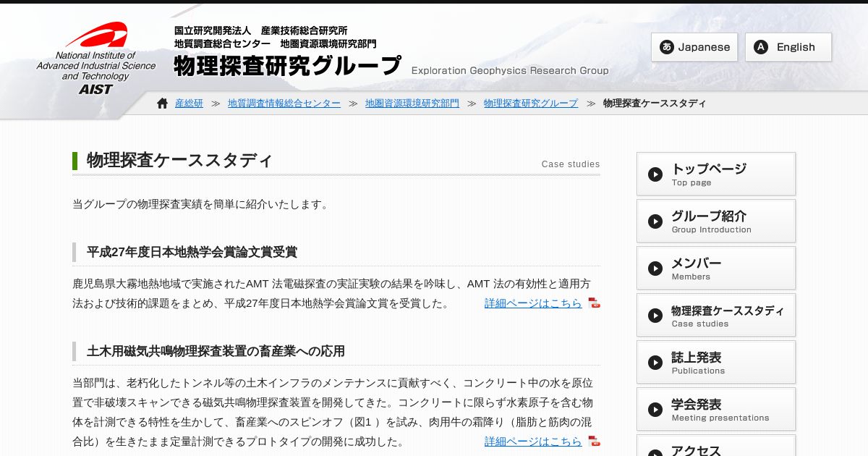
Task: Open アクセス sidebar menu item
Action: [716, 445]
